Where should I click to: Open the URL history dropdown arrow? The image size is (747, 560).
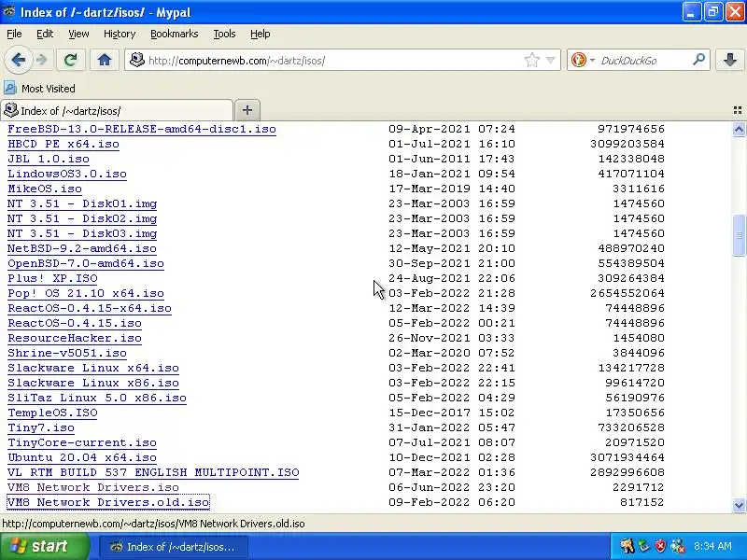point(551,60)
